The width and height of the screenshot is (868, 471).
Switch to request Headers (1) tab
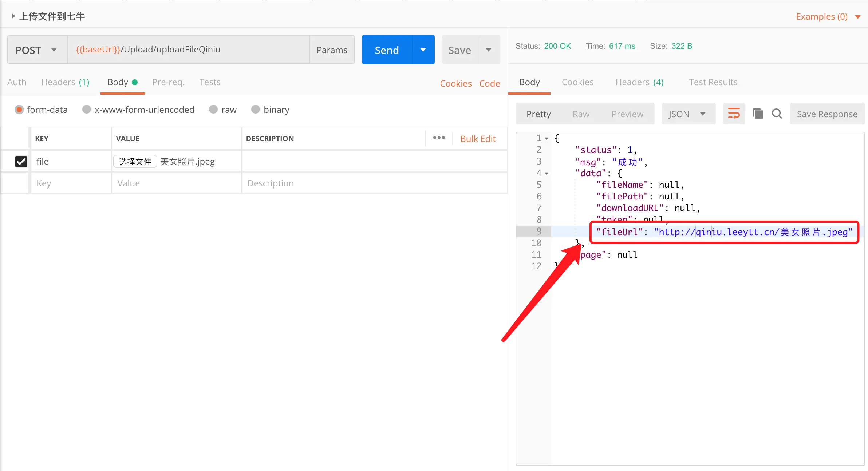[x=65, y=82]
